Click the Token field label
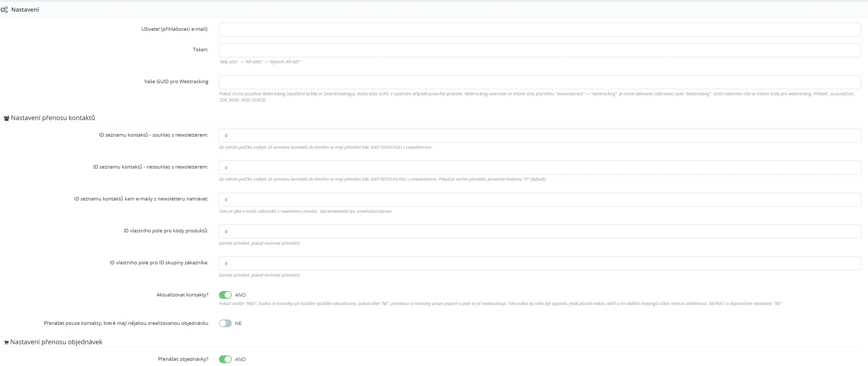 200,49
